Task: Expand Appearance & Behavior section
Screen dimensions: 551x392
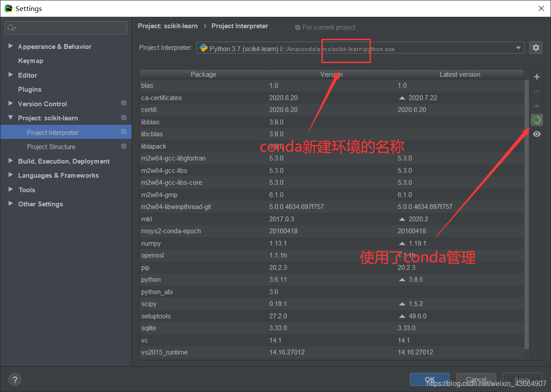Action: [x=11, y=46]
